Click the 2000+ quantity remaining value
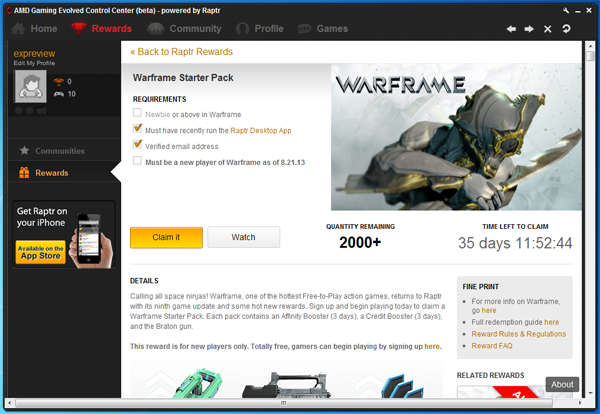Image resolution: width=600 pixels, height=414 pixels. click(x=360, y=242)
